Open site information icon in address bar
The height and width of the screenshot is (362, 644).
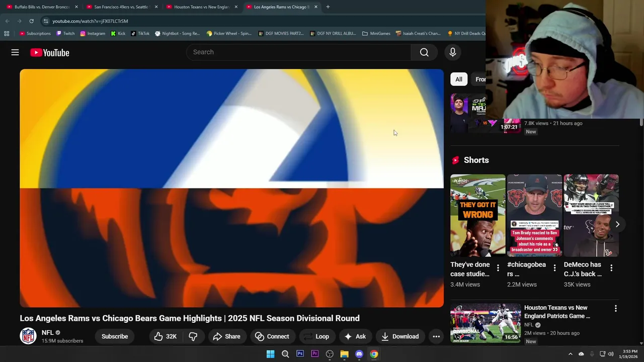[x=46, y=21]
